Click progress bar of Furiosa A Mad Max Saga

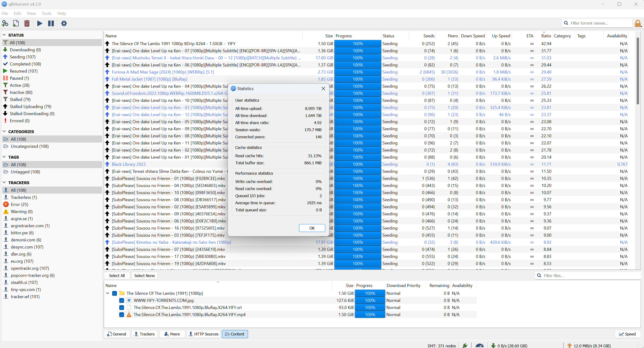(x=358, y=72)
